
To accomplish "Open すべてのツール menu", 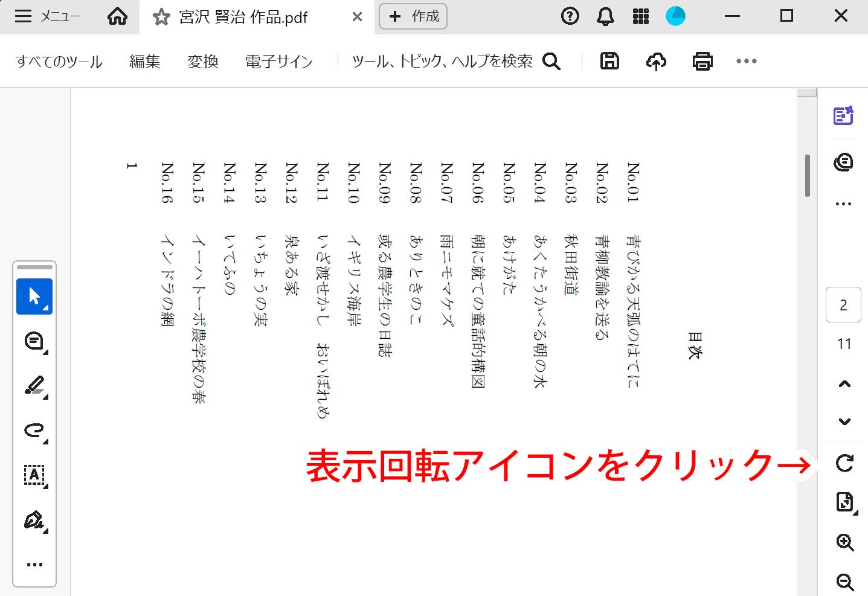I will click(x=59, y=61).
